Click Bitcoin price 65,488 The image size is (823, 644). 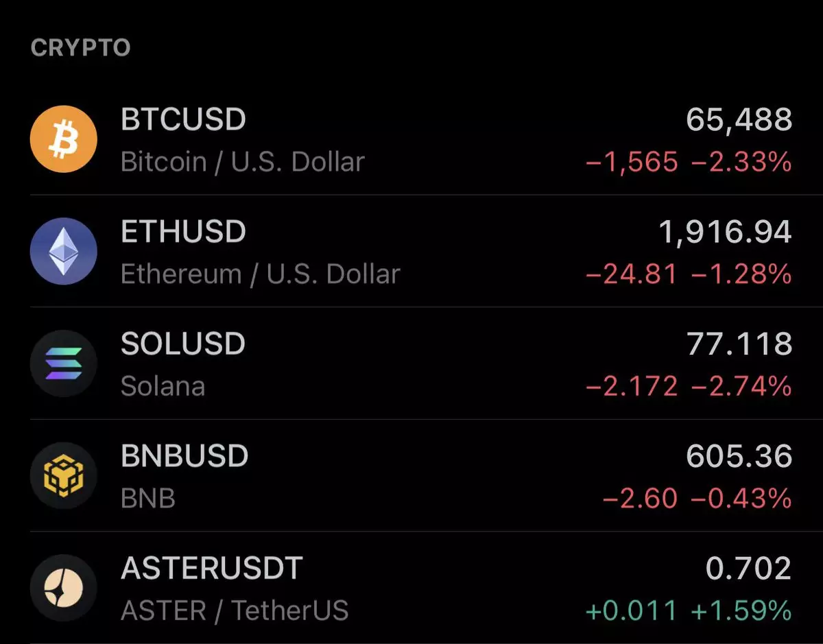click(x=739, y=121)
